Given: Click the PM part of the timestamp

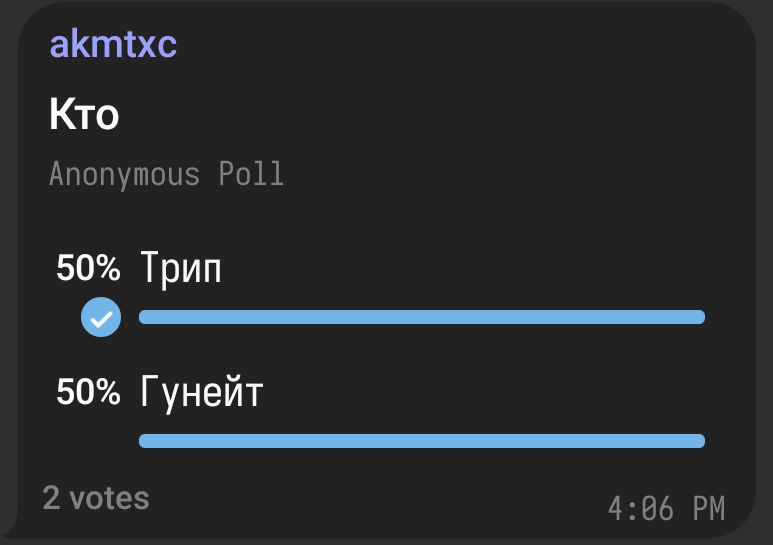Looking at the screenshot, I should (x=709, y=508).
